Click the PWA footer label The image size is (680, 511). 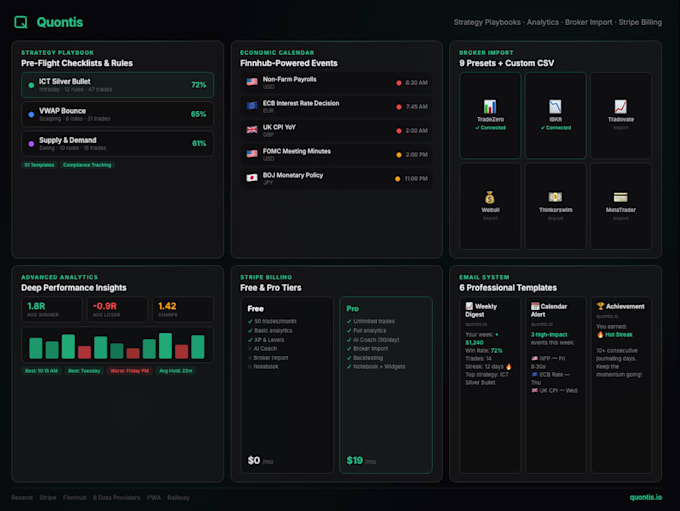[154, 498]
